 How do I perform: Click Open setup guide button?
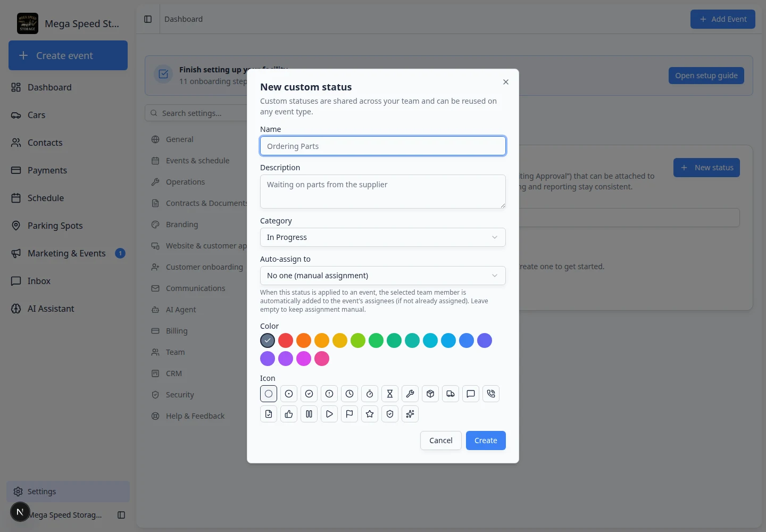tap(706, 76)
